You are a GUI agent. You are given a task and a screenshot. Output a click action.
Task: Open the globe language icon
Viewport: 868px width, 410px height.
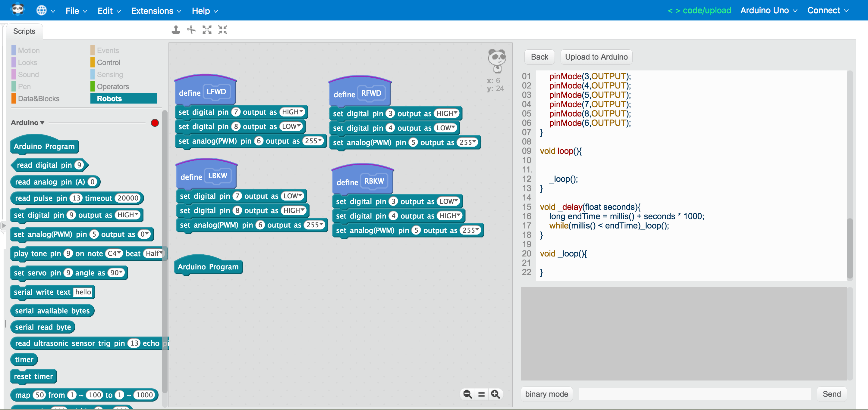[42, 11]
